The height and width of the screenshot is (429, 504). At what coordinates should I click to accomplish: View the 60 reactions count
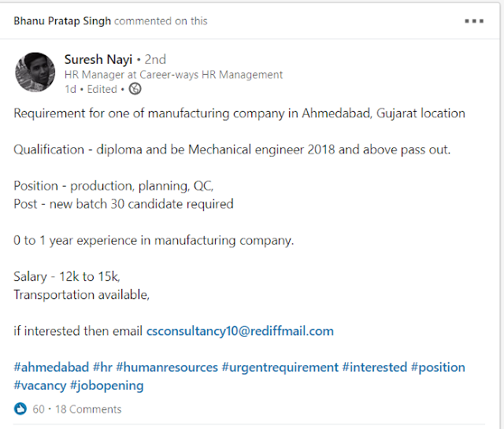coord(39,409)
